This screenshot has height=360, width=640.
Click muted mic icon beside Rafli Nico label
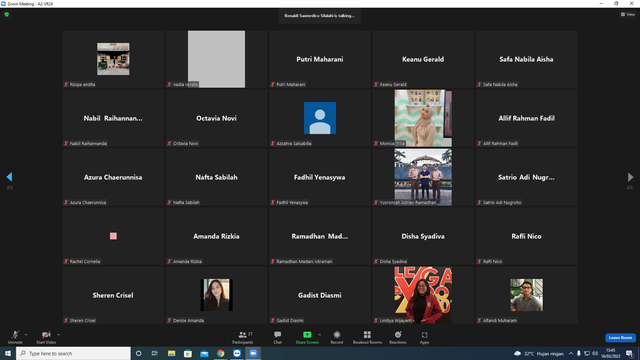pos(479,261)
